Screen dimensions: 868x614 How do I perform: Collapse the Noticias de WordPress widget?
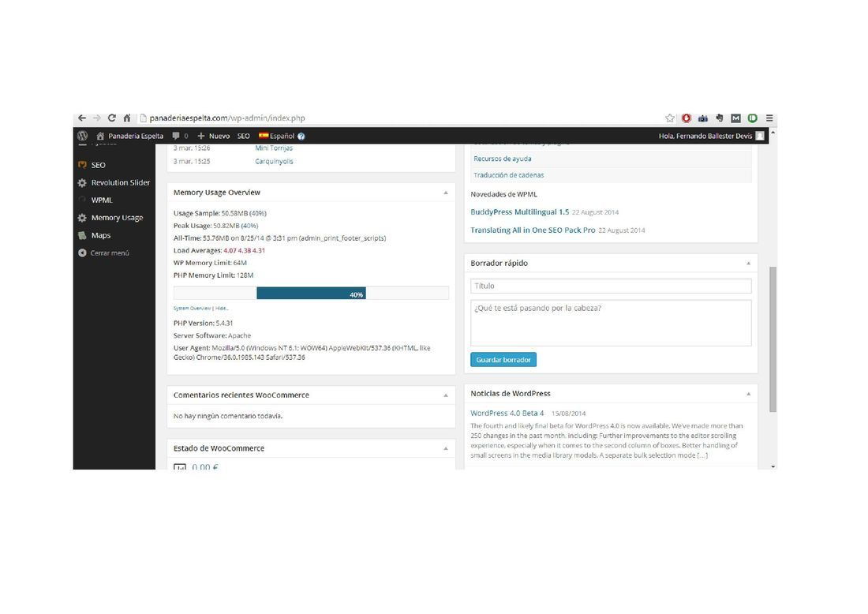point(748,394)
